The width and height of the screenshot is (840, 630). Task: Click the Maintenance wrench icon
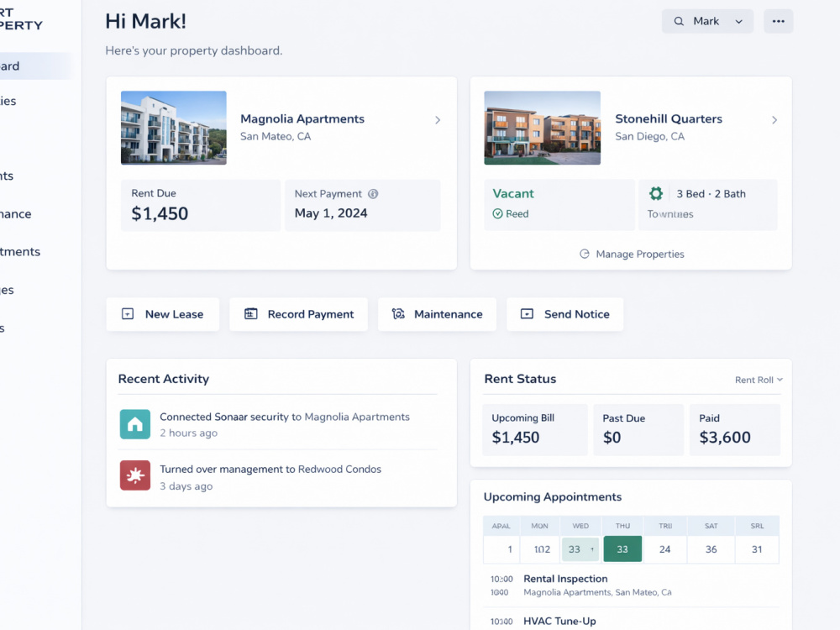coord(398,314)
